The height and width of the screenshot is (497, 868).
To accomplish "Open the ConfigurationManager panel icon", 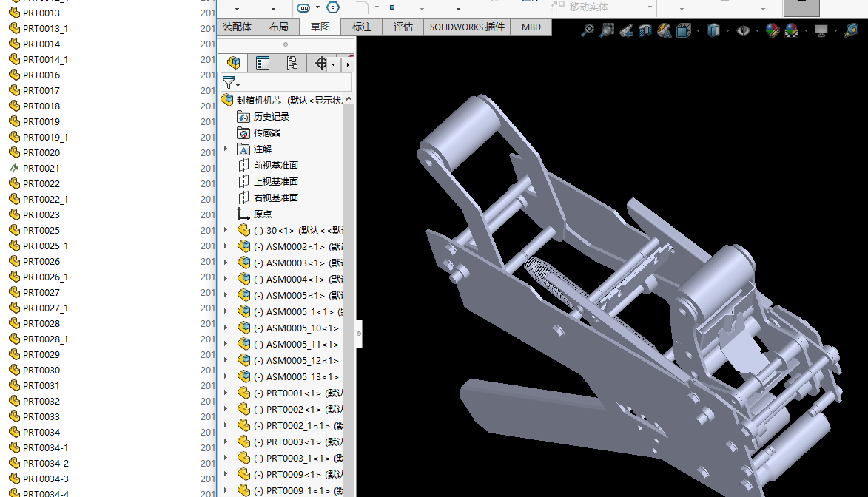I will 292,64.
